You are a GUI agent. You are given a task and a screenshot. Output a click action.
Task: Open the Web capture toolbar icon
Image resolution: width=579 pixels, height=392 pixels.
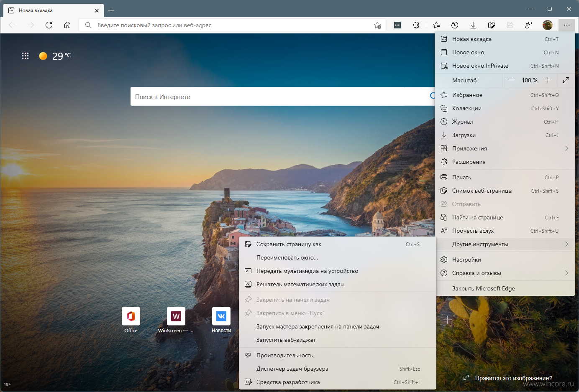492,25
